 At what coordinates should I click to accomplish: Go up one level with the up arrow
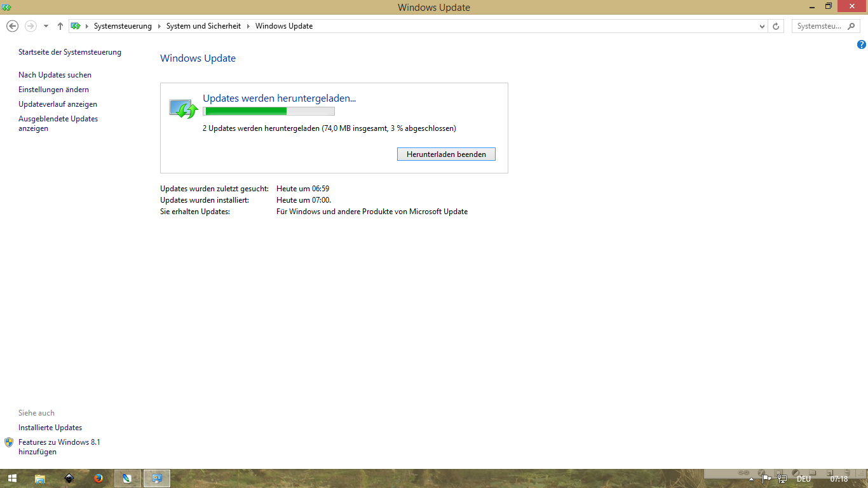pos(60,26)
